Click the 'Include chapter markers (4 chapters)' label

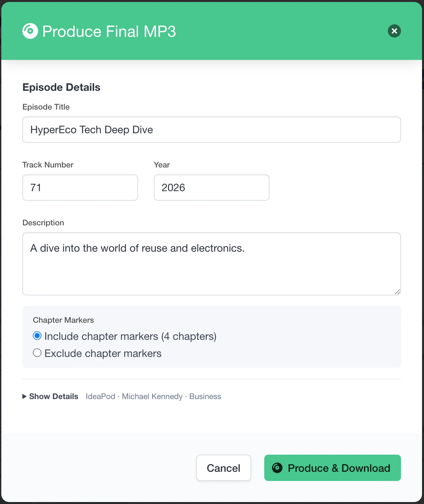(x=130, y=336)
